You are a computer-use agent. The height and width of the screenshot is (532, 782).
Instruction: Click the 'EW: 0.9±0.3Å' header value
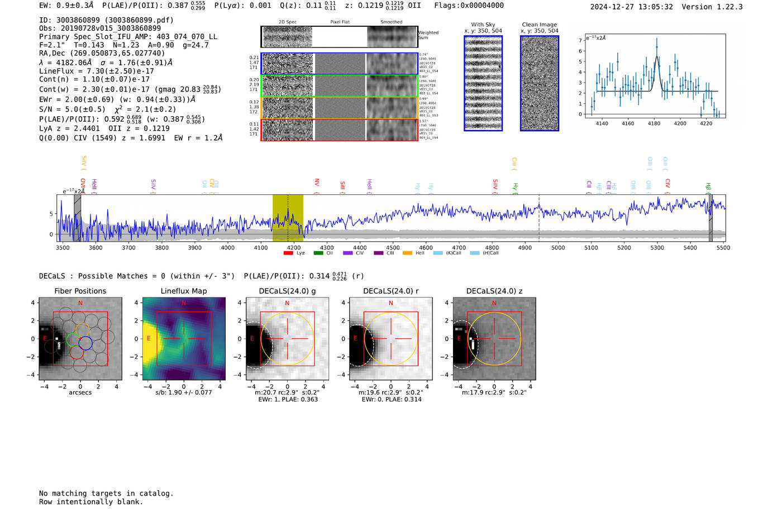(x=66, y=6)
